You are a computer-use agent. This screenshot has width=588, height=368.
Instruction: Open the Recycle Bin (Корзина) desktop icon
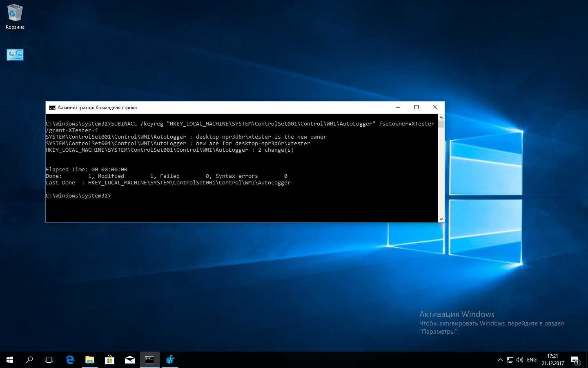(x=15, y=16)
